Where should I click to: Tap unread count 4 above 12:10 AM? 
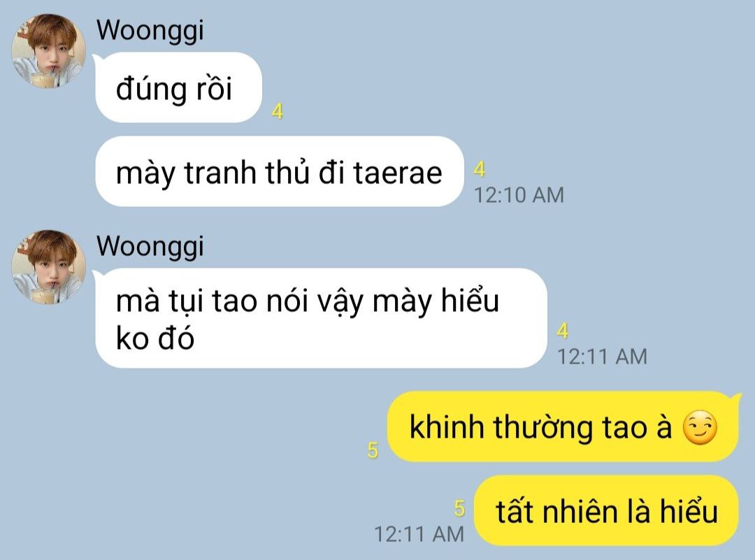[x=479, y=169]
